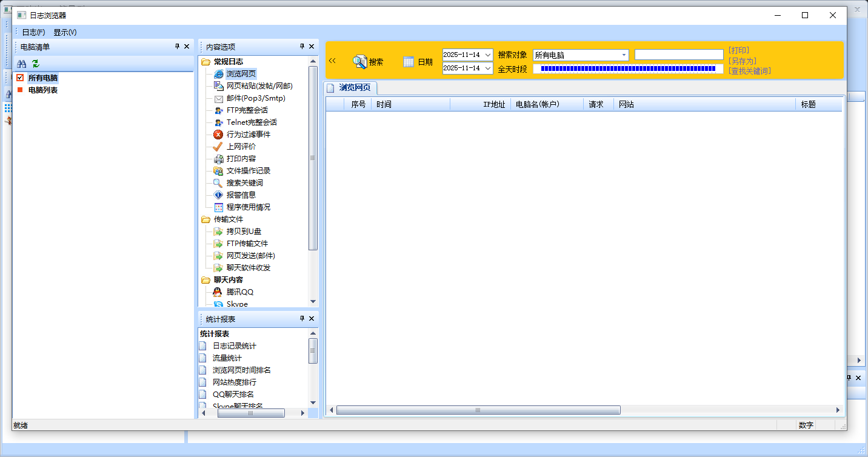Collapse the search bar with << arrows
The height and width of the screenshot is (457, 868).
click(x=332, y=61)
